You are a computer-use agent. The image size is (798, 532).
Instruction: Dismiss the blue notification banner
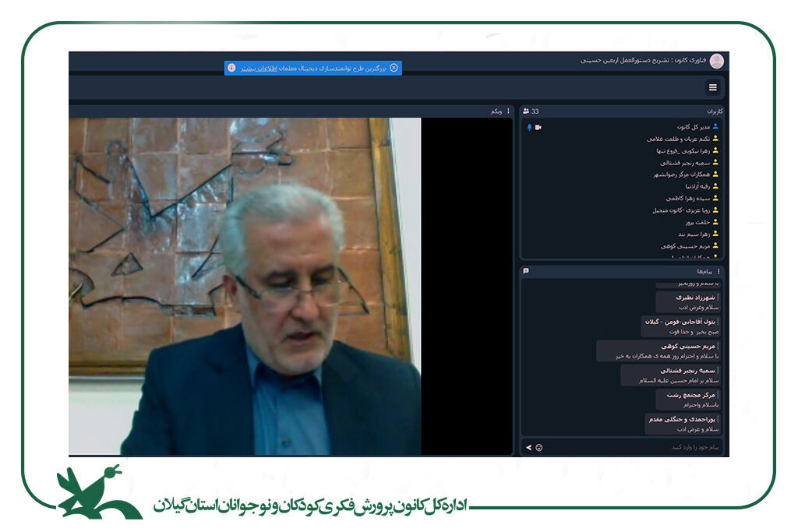coord(394,68)
